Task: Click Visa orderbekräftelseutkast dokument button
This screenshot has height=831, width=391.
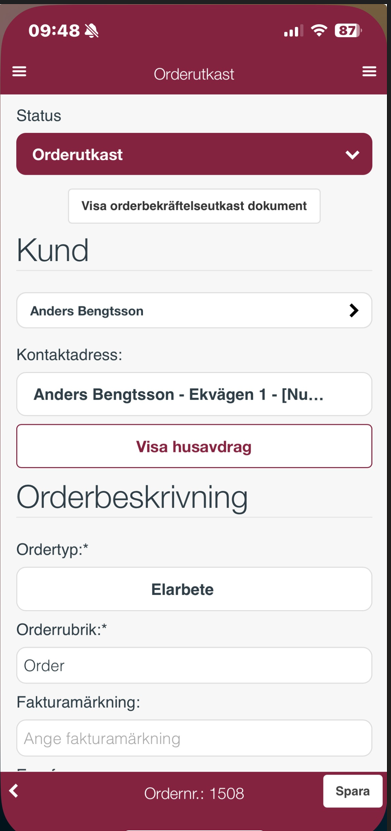Action: click(x=194, y=206)
